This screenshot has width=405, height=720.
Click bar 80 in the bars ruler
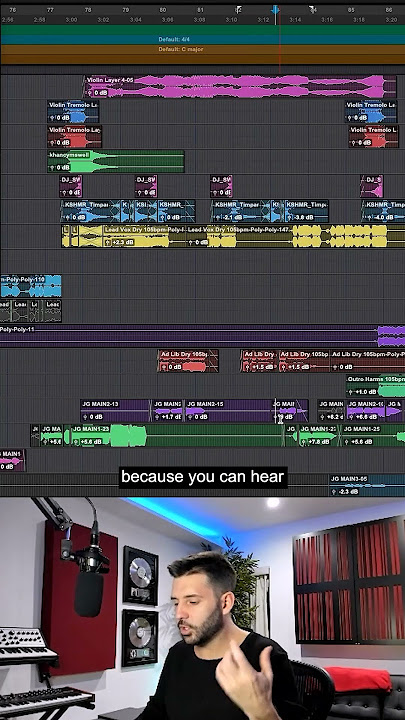[163, 10]
